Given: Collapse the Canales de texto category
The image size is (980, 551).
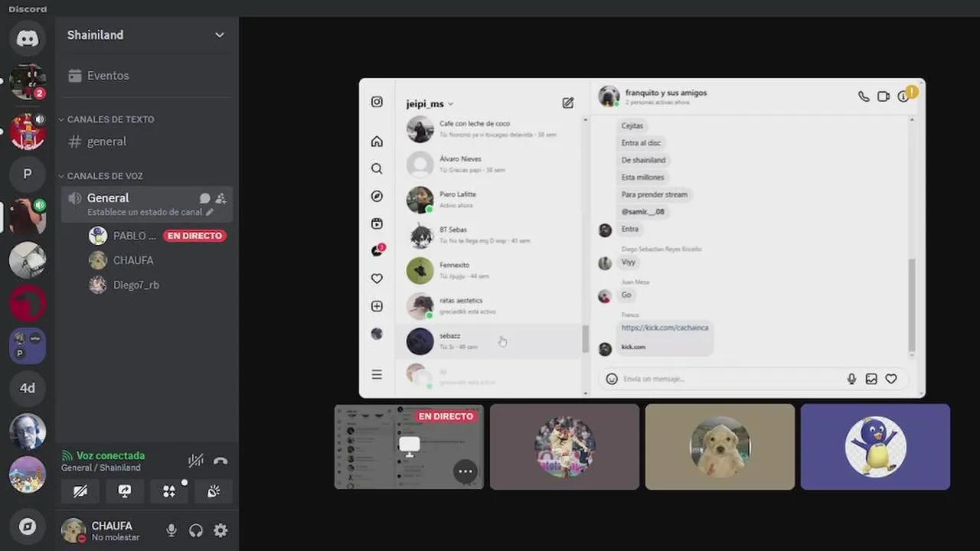Looking at the screenshot, I should click(x=107, y=119).
